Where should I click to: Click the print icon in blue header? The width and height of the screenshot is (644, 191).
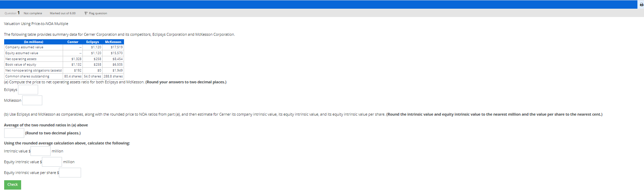tap(641, 5)
